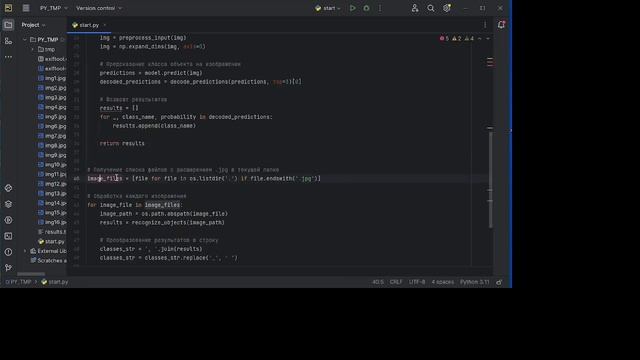The image size is (640, 360).
Task: Select img1.jpg in the project tree
Action: click(x=52, y=78)
